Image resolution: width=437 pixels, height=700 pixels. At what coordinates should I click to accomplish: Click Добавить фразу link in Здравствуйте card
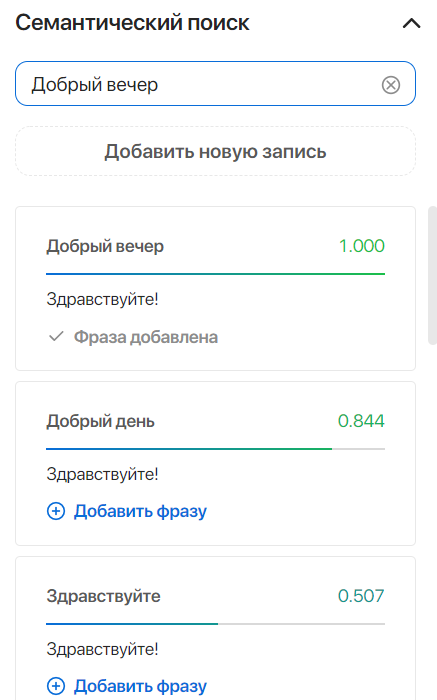point(140,686)
